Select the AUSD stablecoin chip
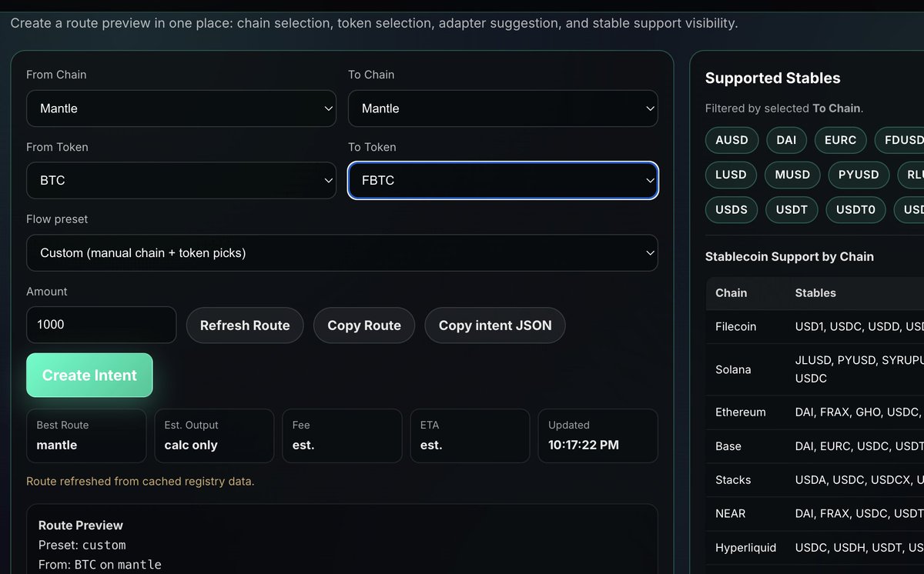The image size is (924, 574). point(731,140)
